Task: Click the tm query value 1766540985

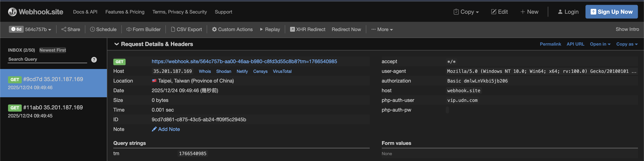Action: coord(193,154)
